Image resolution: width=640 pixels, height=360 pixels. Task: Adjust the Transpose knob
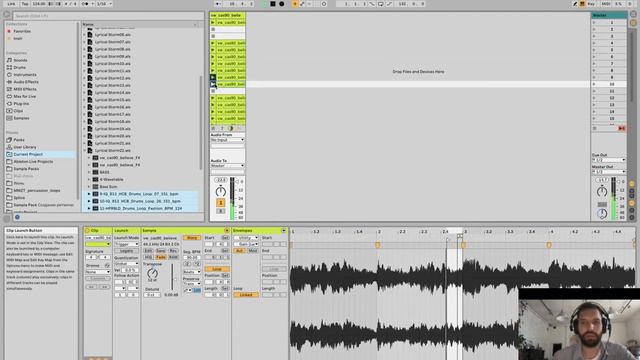pyautogui.click(x=152, y=273)
